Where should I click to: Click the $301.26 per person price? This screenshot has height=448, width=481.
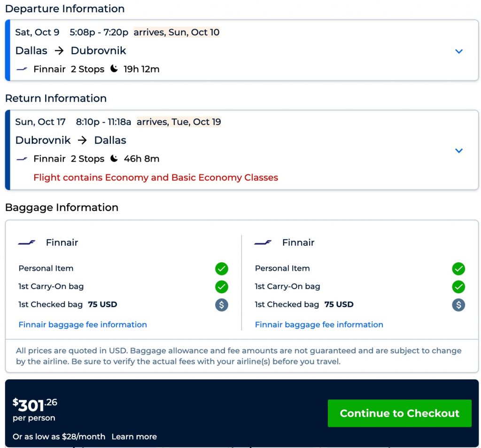[35, 404]
